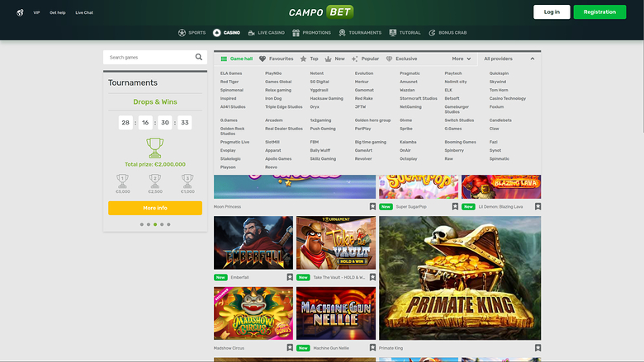This screenshot has width=644, height=362.
Task: Filter by Hacksaw Gaming provider
Action: click(x=326, y=98)
